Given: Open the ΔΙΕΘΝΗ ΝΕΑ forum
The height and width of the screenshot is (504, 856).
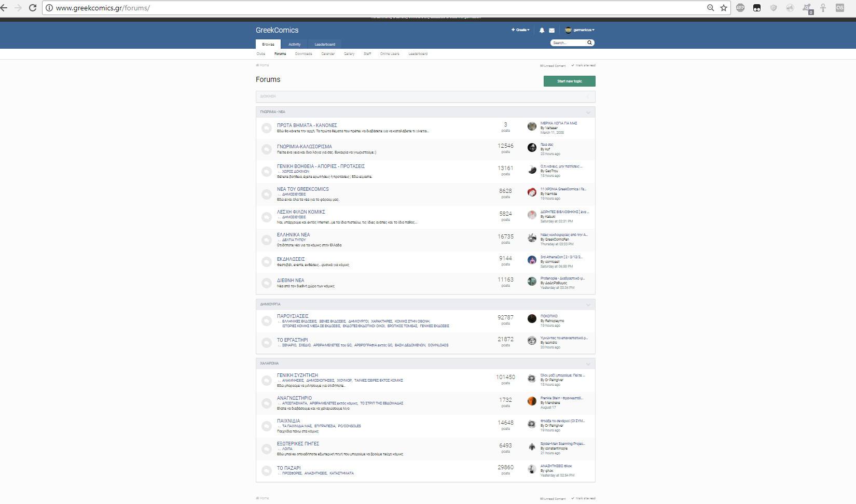Looking at the screenshot, I should 291,281.
